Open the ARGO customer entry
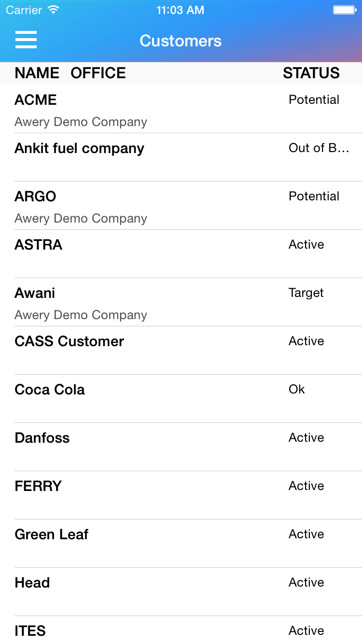This screenshot has height=644, width=362. click(x=181, y=206)
